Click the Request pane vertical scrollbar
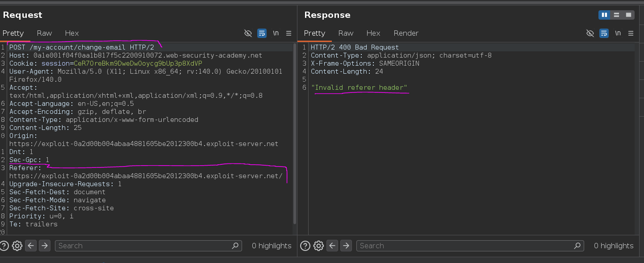 [x=295, y=134]
